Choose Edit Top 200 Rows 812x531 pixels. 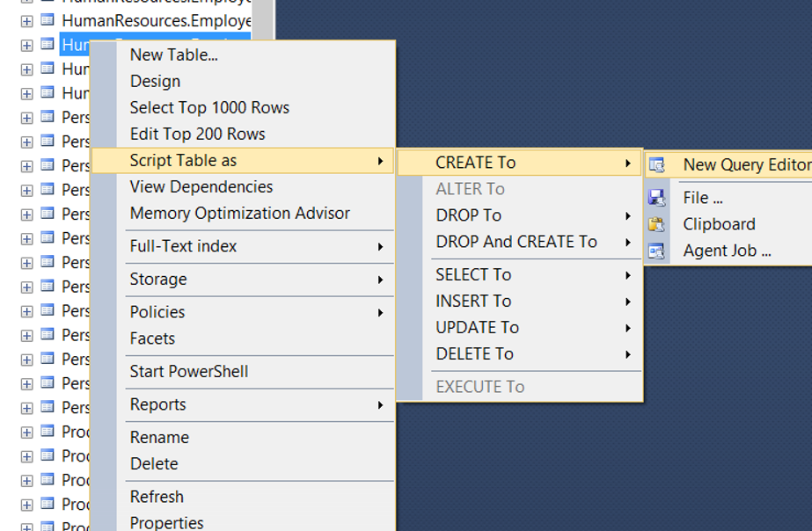point(197,134)
